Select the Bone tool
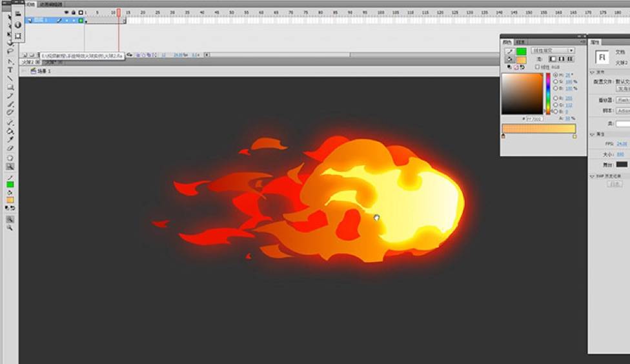 point(10,123)
